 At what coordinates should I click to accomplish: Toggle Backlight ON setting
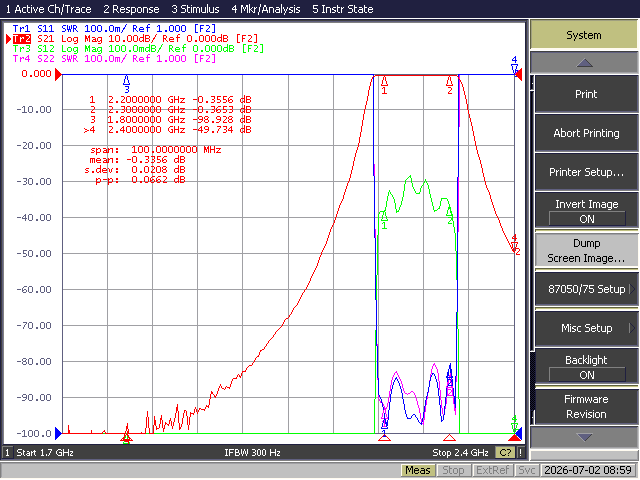[586, 367]
